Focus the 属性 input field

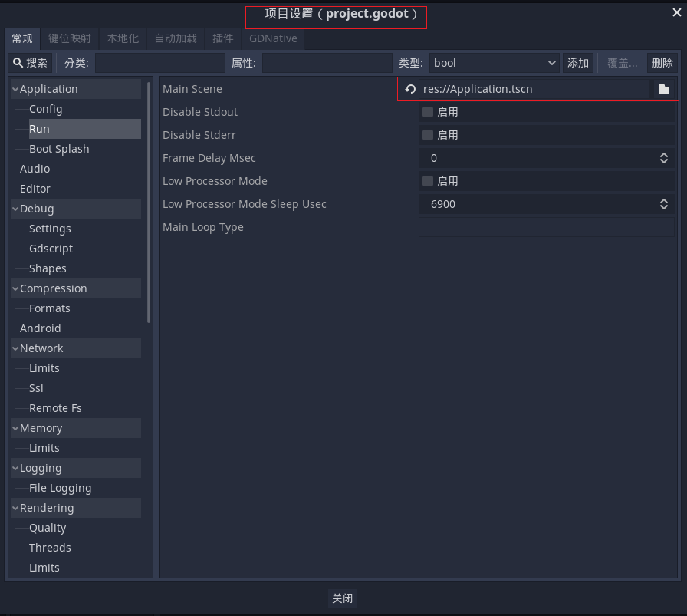click(327, 63)
